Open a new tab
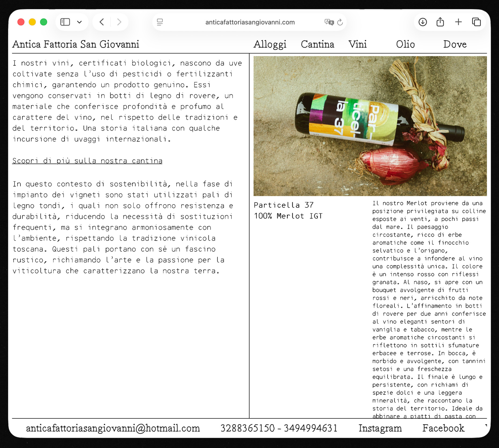Viewport: 499px width, 448px height. (458, 22)
